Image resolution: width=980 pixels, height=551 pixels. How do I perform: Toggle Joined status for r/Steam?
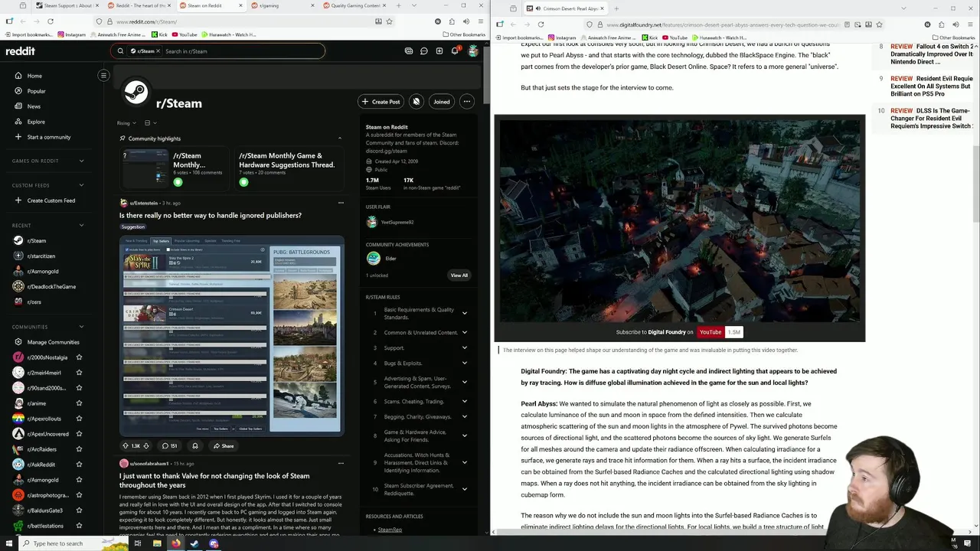coord(442,102)
